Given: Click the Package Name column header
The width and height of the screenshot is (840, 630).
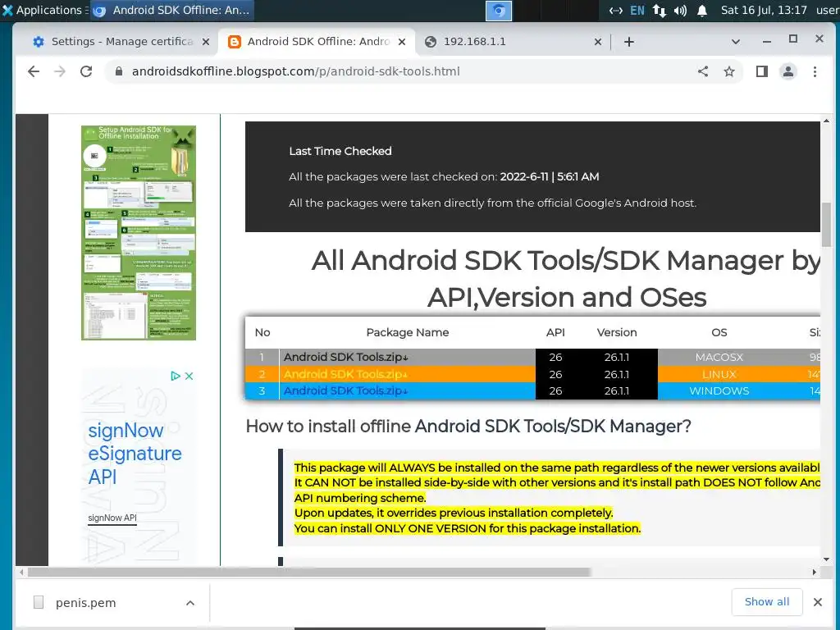Looking at the screenshot, I should click(x=407, y=332).
